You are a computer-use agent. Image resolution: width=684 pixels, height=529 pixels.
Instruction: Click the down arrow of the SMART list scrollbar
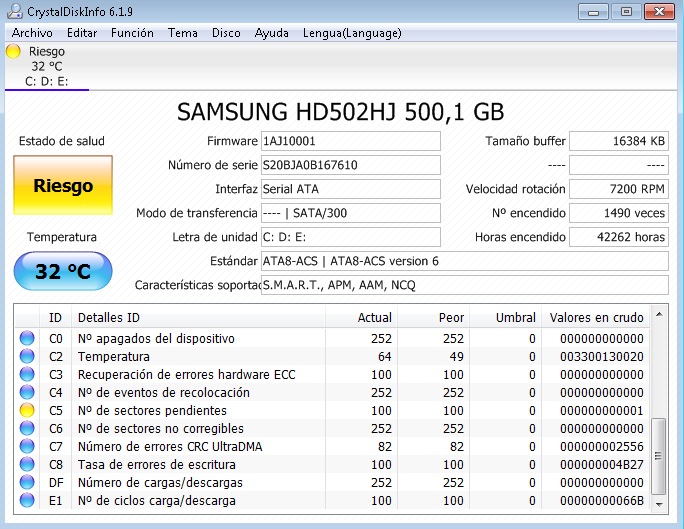[659, 504]
